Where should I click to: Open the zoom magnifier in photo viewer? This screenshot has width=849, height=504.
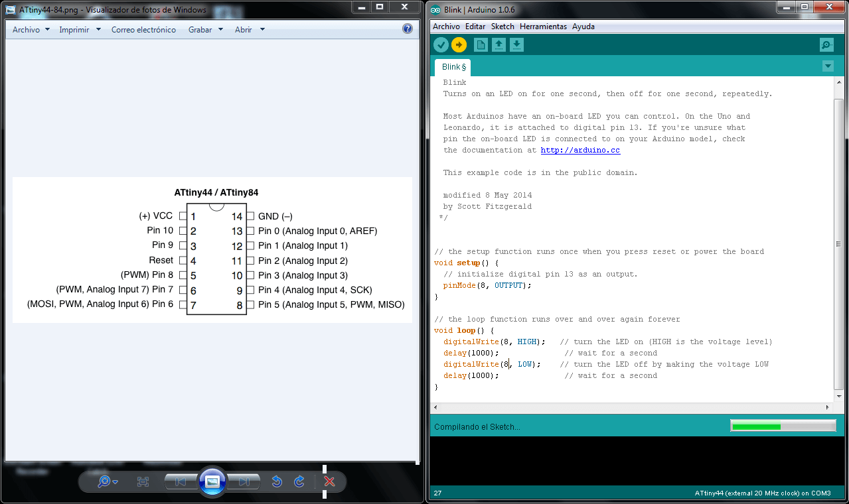tap(108, 482)
